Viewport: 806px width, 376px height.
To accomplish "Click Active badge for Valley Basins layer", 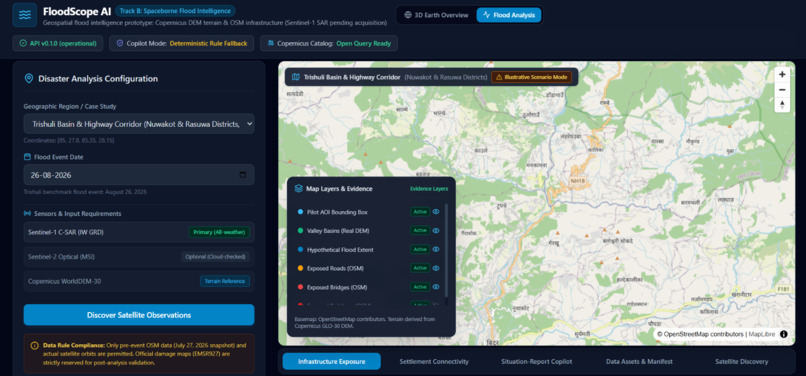I will (420, 230).
